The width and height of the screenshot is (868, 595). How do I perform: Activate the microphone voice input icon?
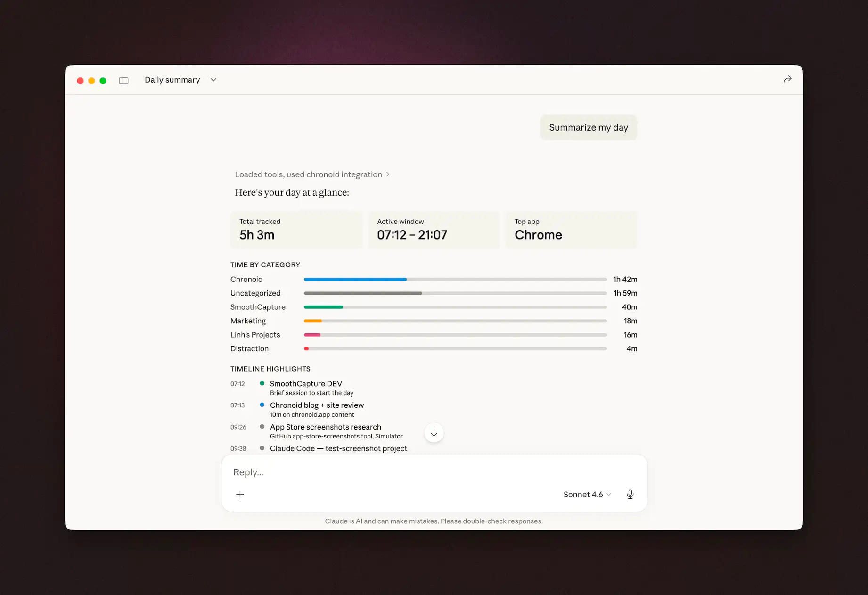click(630, 494)
